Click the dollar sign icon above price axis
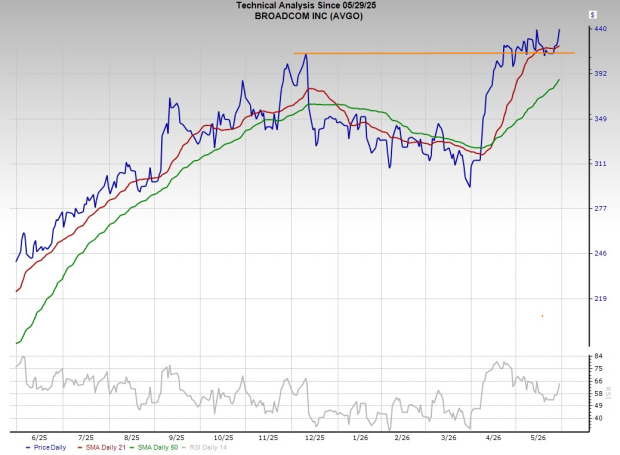This screenshot has width=620, height=455. point(592,15)
